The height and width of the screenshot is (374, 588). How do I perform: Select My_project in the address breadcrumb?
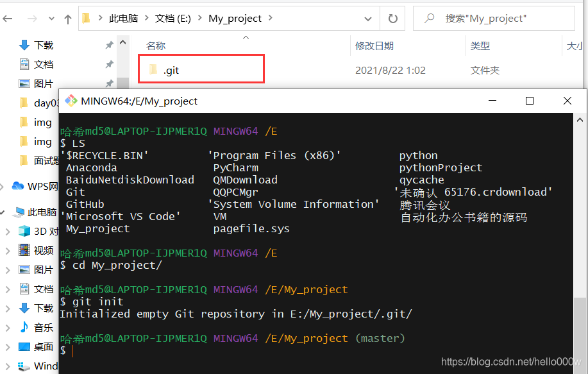click(235, 18)
